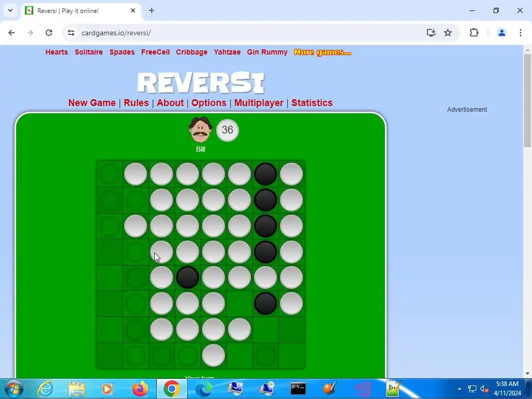Play the hinted square in row 7, column 2
The image size is (532, 399).
coord(136,329)
